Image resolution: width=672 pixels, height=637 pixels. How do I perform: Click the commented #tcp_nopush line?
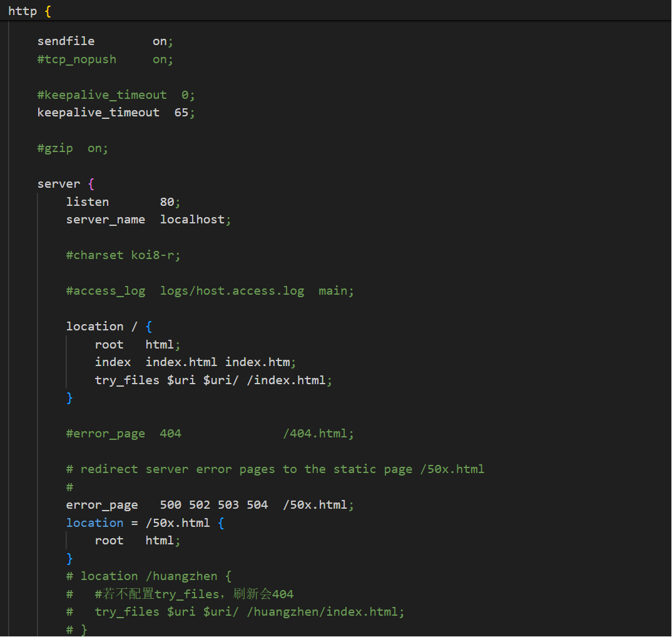point(76,59)
